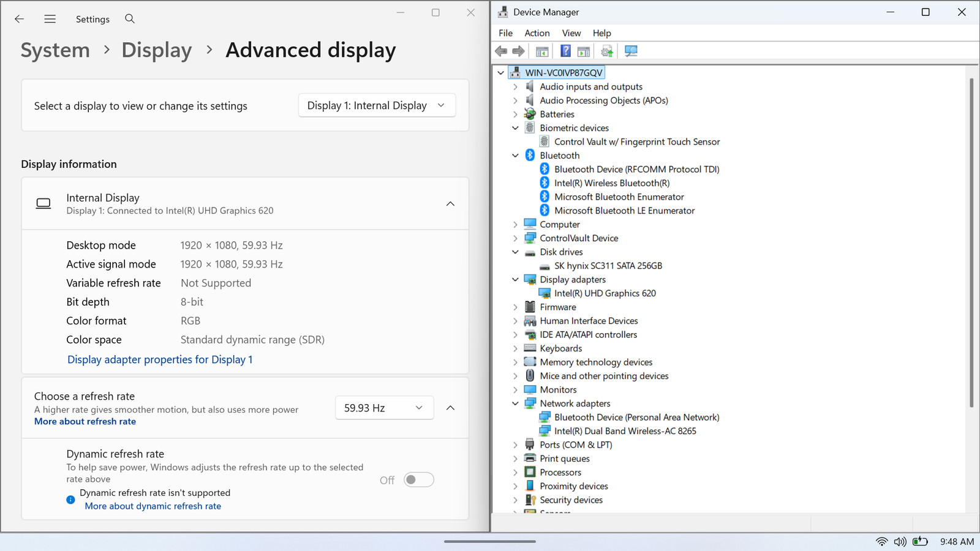Select the Print queues category
The width and height of the screenshot is (980, 551).
565,459
